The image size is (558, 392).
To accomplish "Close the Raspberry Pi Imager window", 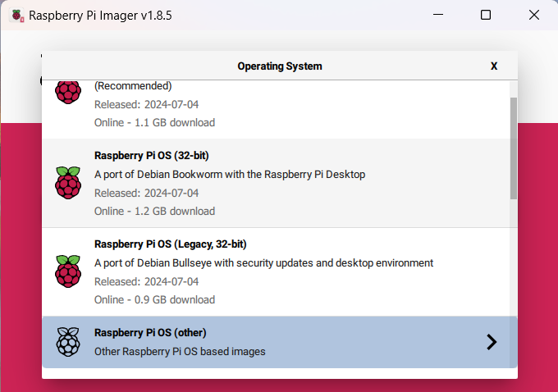I will point(534,15).
